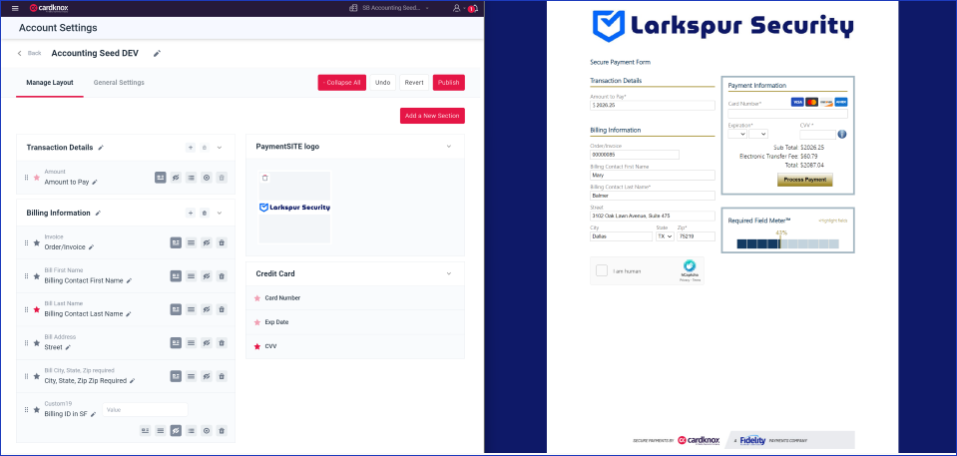Viewport: 957px width, 456px height.
Task: Add a field to Transaction Details section
Action: 190,147
